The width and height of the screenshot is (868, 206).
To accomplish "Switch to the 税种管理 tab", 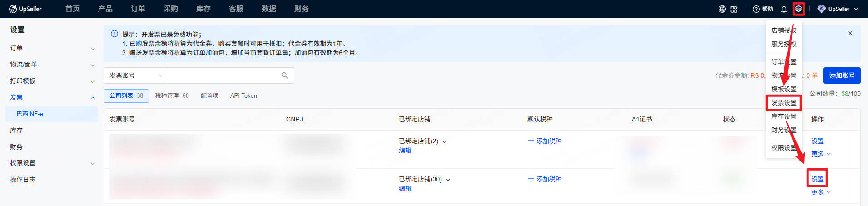I will click(172, 95).
